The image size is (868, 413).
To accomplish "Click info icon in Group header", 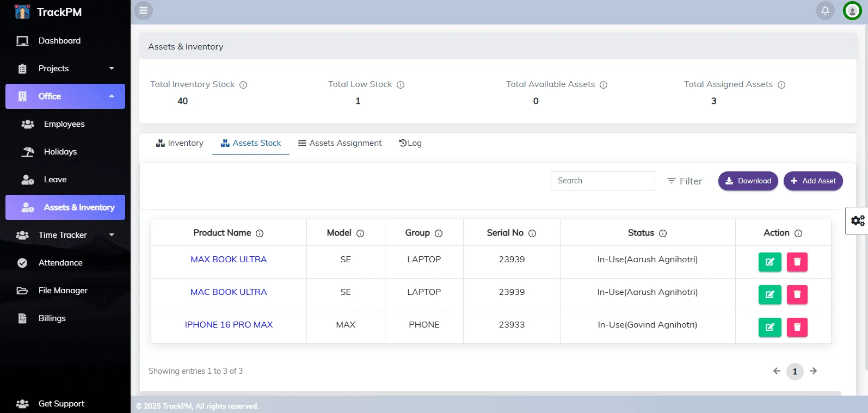I will [439, 233].
